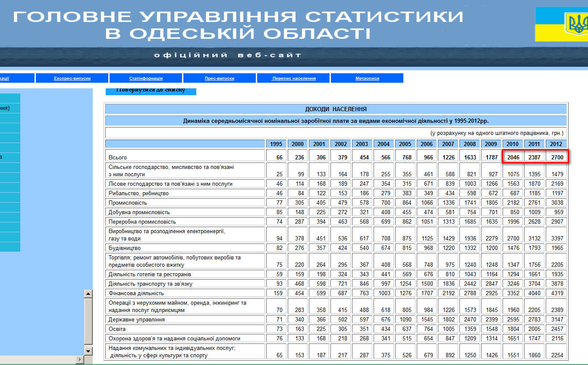
Task: Click the Рибальство, рибництво row label
Action: pyautogui.click(x=138, y=193)
